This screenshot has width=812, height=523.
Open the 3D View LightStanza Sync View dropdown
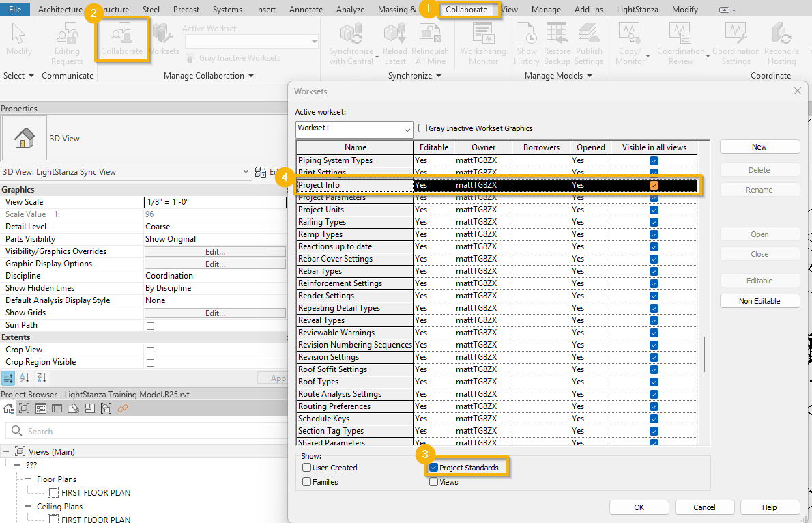pos(246,171)
